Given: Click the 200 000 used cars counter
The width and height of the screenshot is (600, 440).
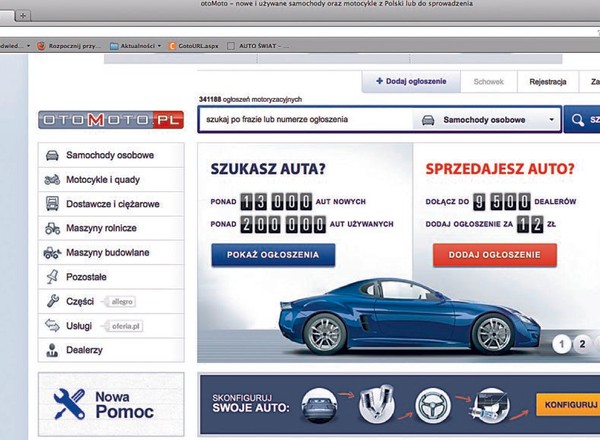Looking at the screenshot, I should point(283,224).
